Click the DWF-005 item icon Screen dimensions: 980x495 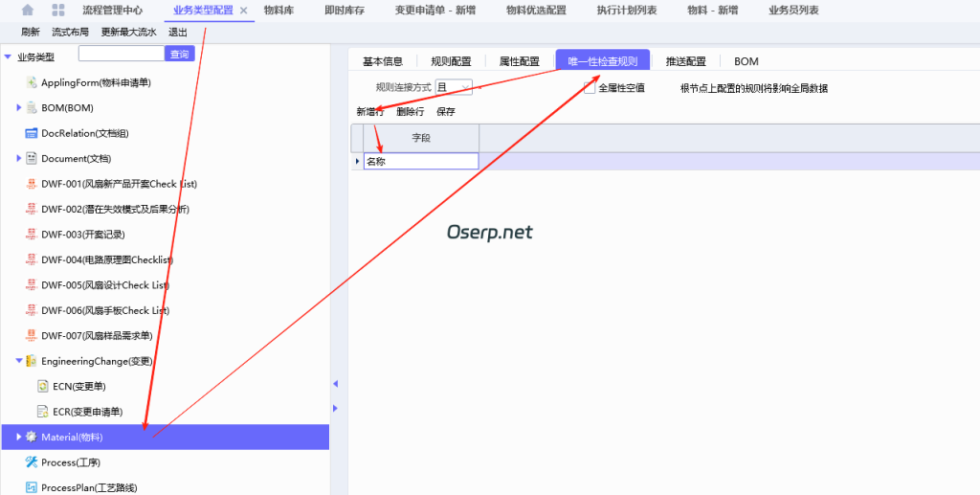pos(32,285)
